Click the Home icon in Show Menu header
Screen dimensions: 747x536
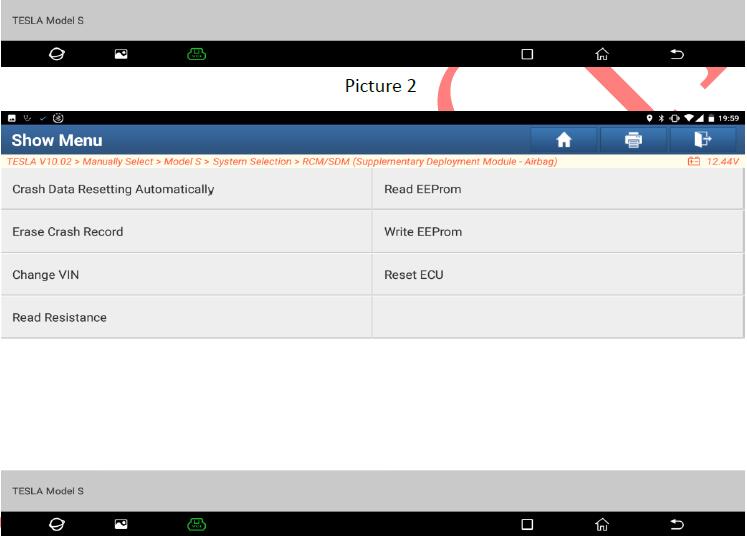[564, 140]
